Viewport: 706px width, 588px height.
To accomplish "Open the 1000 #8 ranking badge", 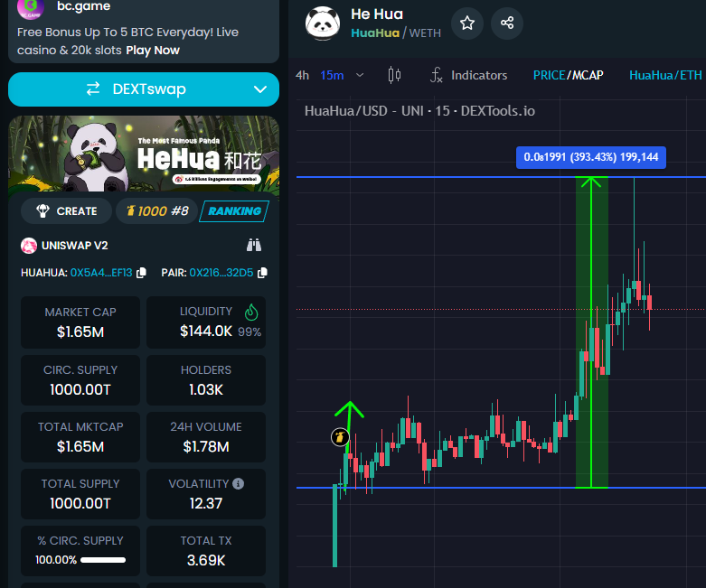I will [156, 211].
